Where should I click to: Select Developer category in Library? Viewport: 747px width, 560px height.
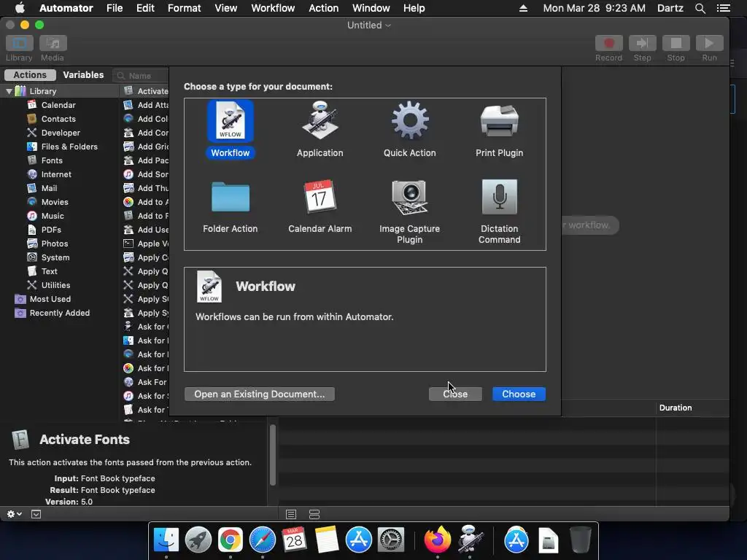coord(60,133)
